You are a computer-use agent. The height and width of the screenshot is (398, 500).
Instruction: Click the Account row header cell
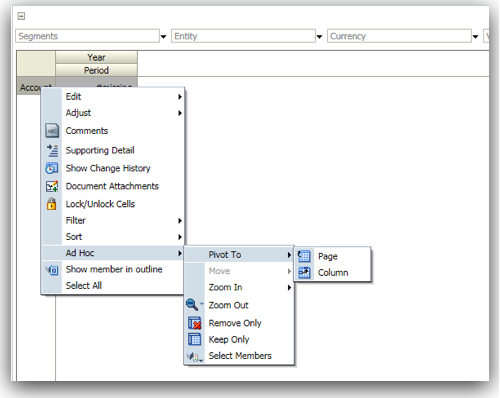[x=36, y=86]
